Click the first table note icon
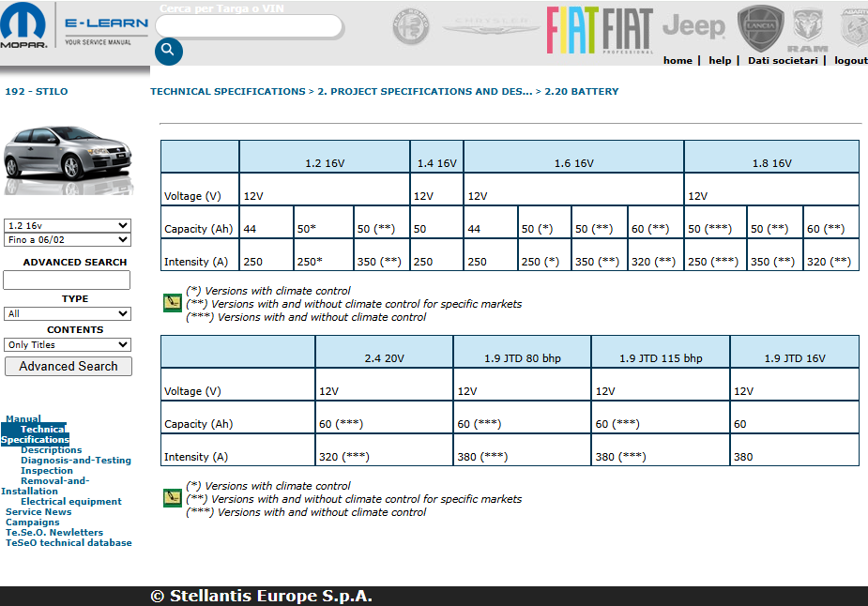 [x=172, y=303]
